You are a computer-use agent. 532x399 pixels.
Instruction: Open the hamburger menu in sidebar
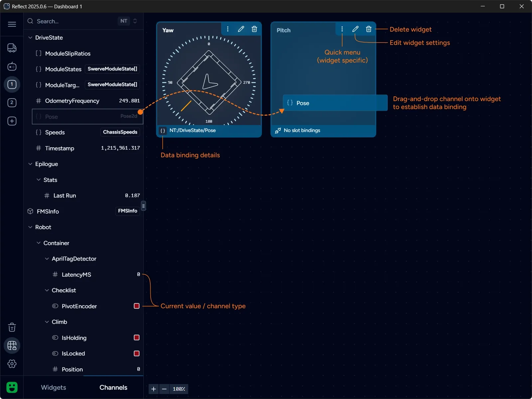coord(12,24)
